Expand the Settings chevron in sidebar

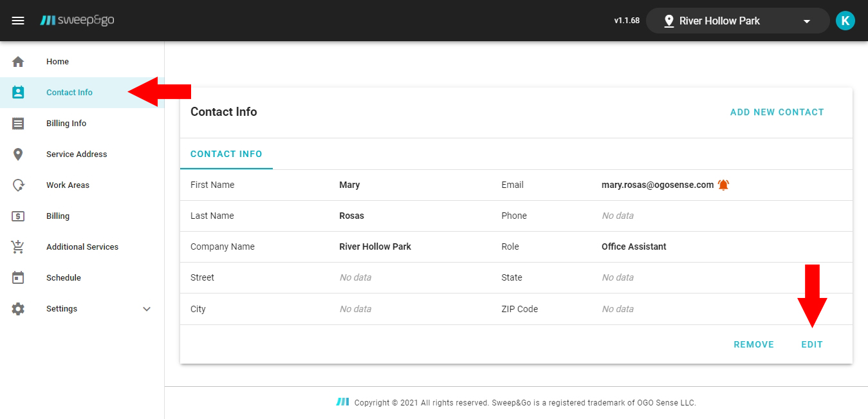pyautogui.click(x=147, y=309)
